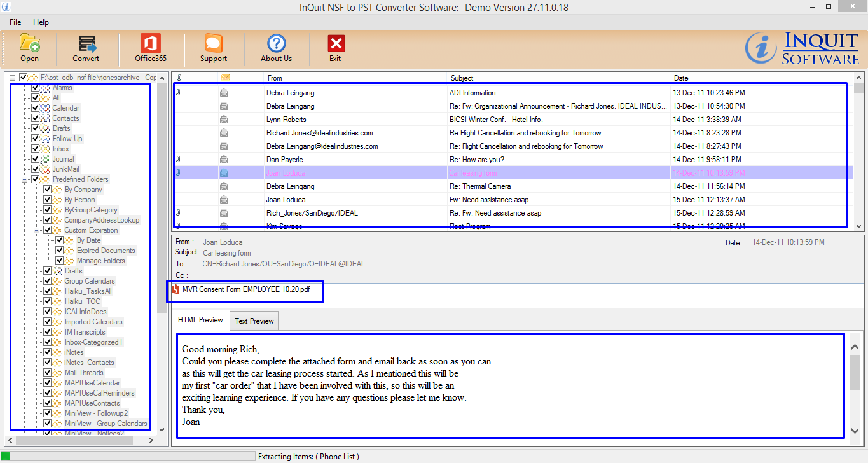Toggle the Expired Documents checkbox
This screenshot has width=868, height=463.
[60, 251]
